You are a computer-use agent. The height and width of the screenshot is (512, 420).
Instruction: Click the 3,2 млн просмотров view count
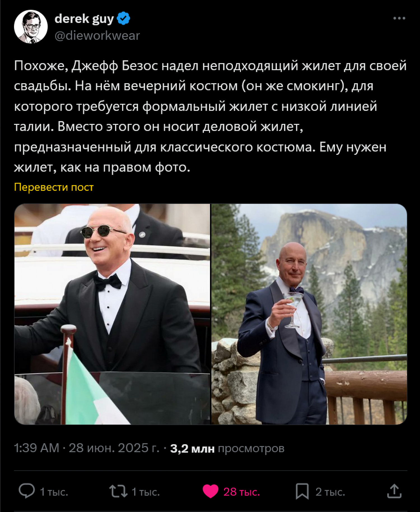(x=227, y=448)
